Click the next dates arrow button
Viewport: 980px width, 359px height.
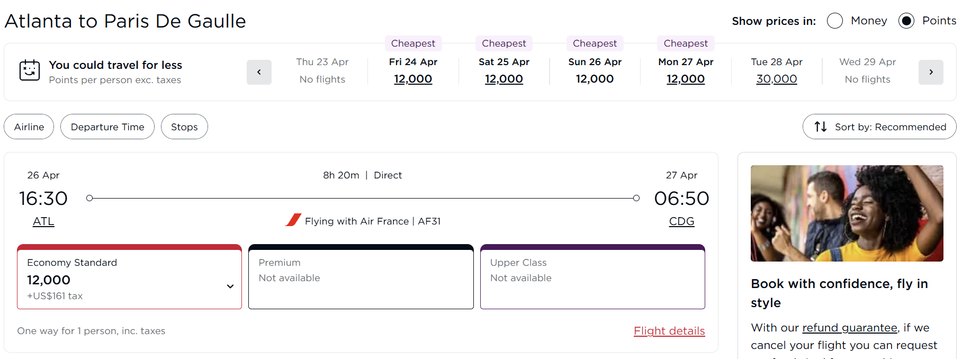(x=931, y=72)
